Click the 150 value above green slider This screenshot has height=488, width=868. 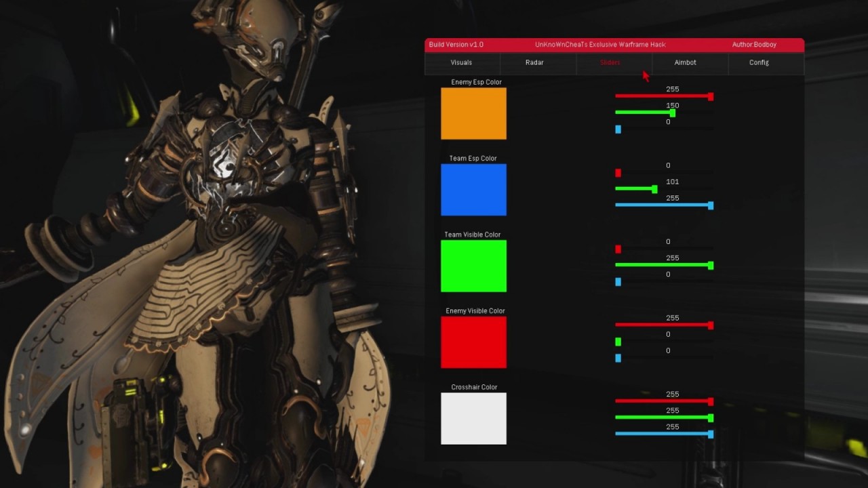tap(672, 106)
